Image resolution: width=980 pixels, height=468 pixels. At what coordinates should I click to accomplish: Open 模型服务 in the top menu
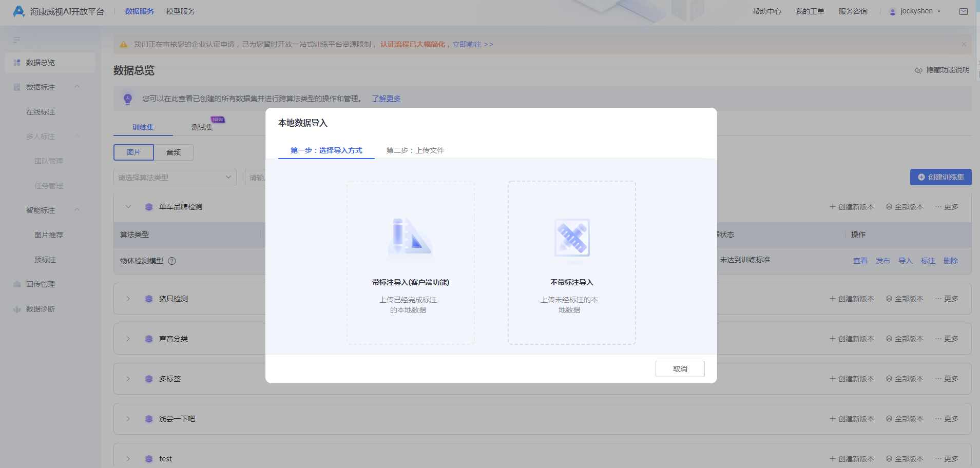point(180,11)
